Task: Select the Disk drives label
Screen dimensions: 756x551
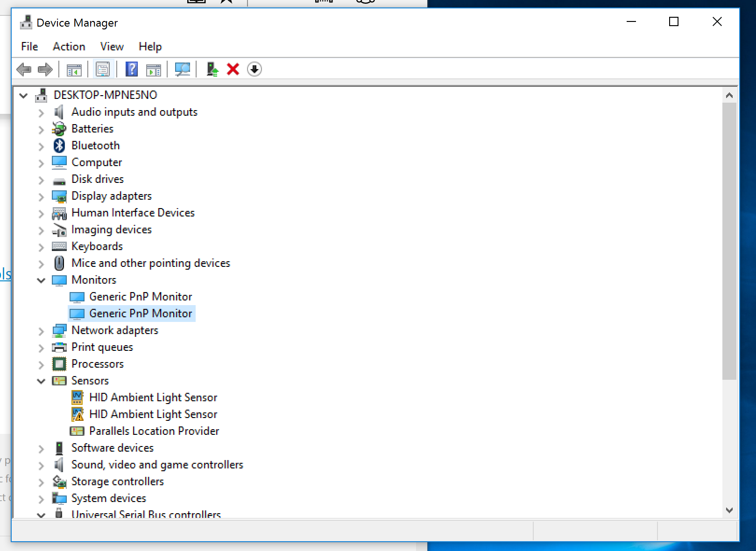Action: click(98, 179)
